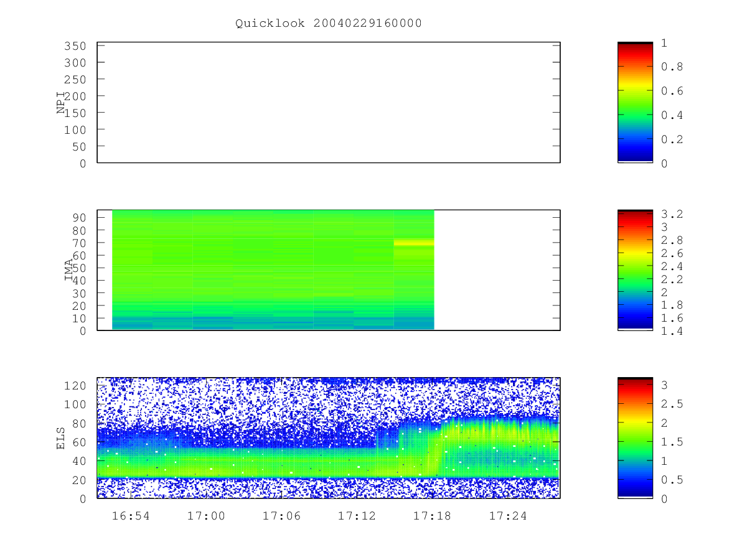Viewport: 747px width, 560px height.
Task: Click the 2.2 label on IMA colorbar
Action: [671, 279]
